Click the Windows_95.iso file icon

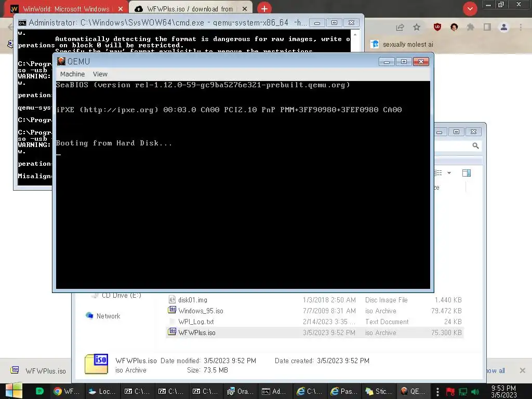(172, 310)
